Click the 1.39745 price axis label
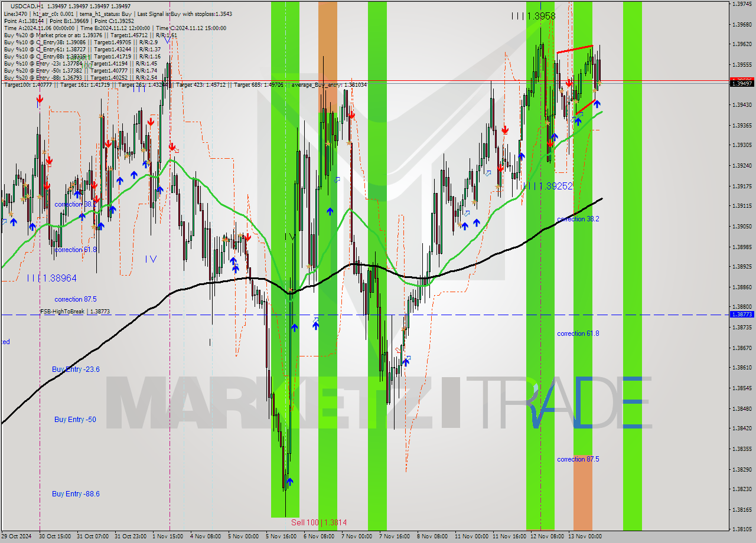 pos(742,4)
